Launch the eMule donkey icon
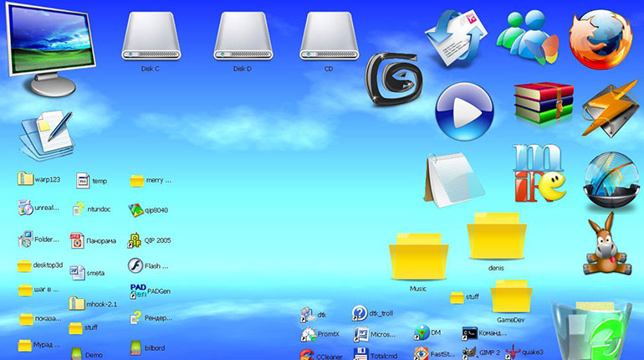 click(607, 244)
